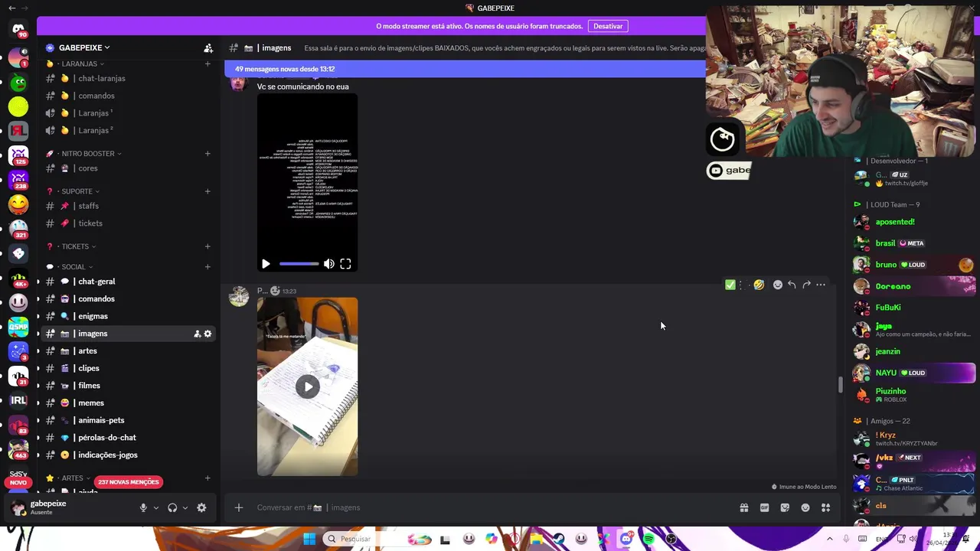The image size is (980, 551).
Task: Open add reaction picker on hovered message
Action: pyautogui.click(x=778, y=285)
